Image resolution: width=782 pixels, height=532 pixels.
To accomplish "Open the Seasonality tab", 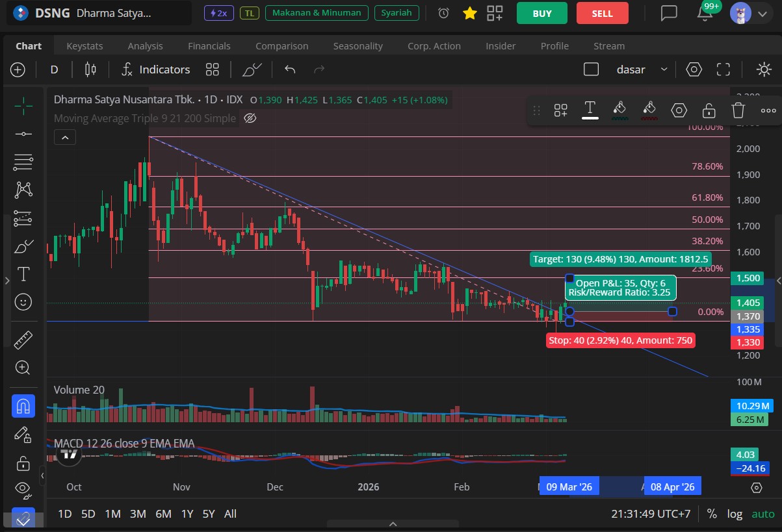I will pyautogui.click(x=358, y=46).
